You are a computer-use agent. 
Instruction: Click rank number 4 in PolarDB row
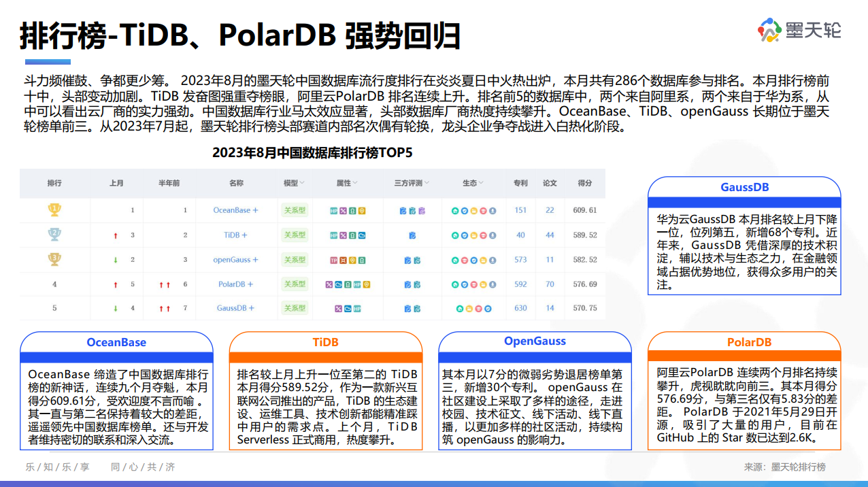(54, 284)
